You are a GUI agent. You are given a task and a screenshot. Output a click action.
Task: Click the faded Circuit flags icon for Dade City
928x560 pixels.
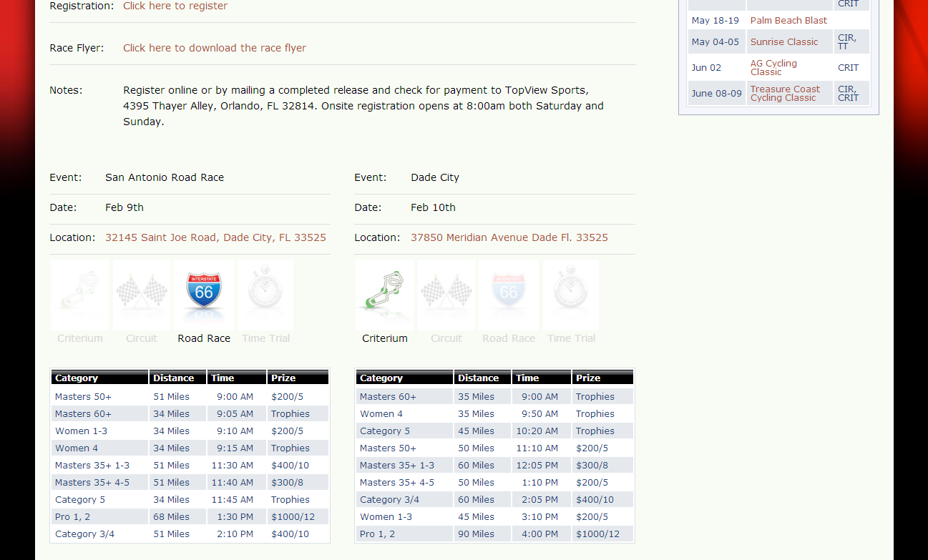pyautogui.click(x=446, y=293)
